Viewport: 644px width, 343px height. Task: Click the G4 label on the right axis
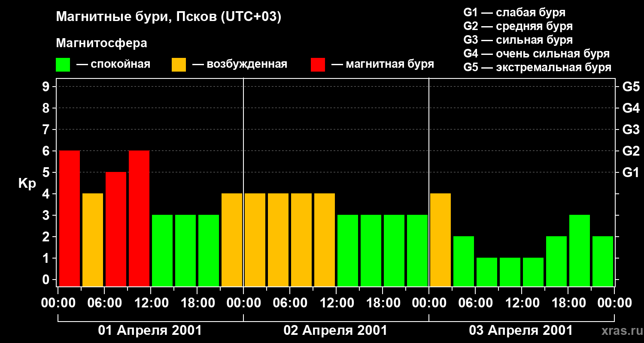(631, 108)
